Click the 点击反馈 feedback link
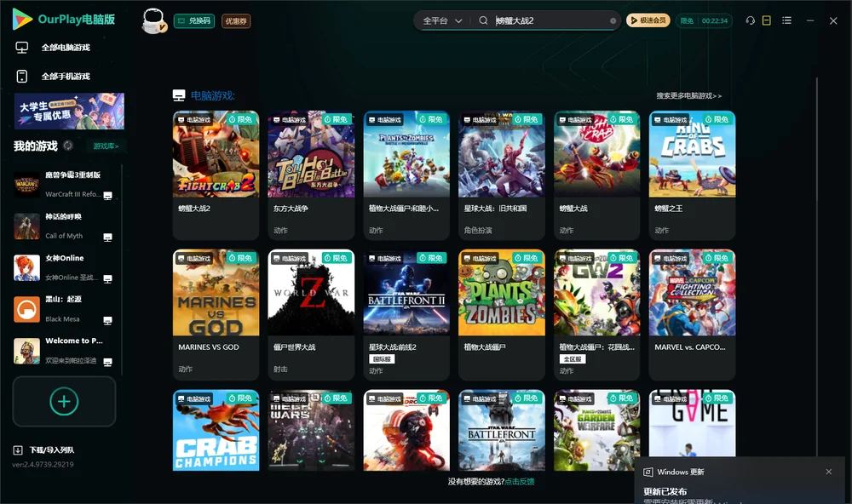Screen dimensions: 852x504 click(520, 482)
